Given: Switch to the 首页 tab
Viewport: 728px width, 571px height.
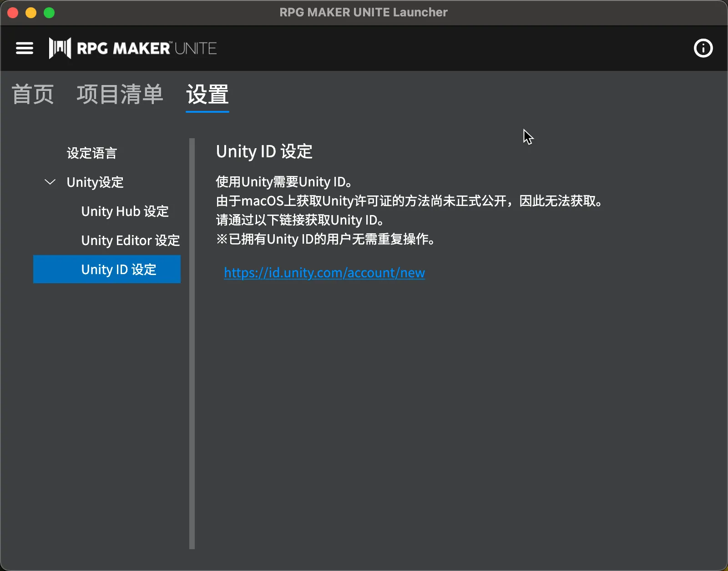Looking at the screenshot, I should (33, 95).
